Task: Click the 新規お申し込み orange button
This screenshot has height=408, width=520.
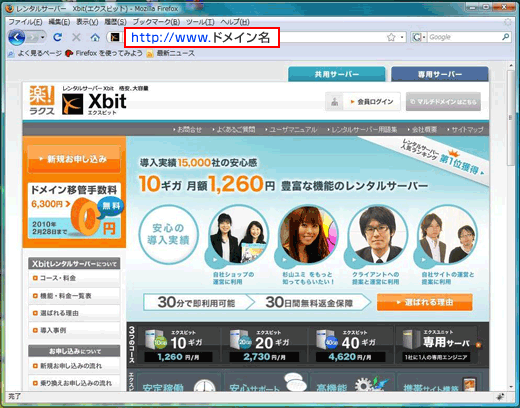Action: pyautogui.click(x=74, y=159)
